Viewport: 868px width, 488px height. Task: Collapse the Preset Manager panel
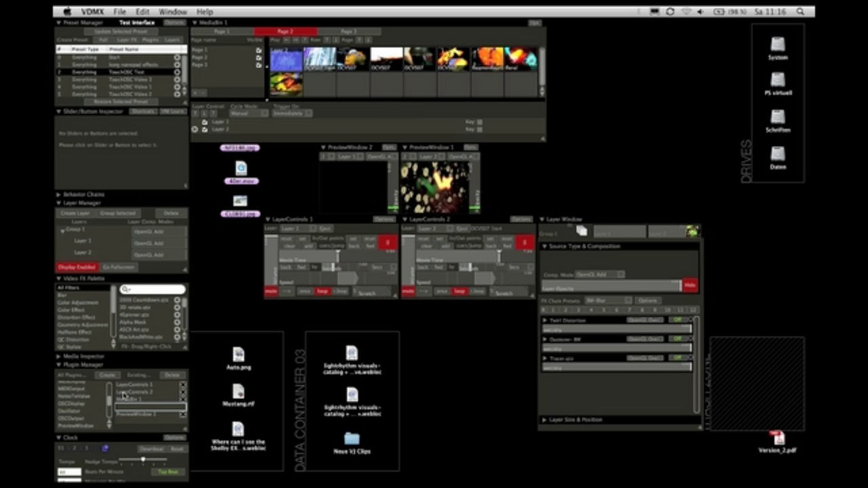(x=59, y=23)
